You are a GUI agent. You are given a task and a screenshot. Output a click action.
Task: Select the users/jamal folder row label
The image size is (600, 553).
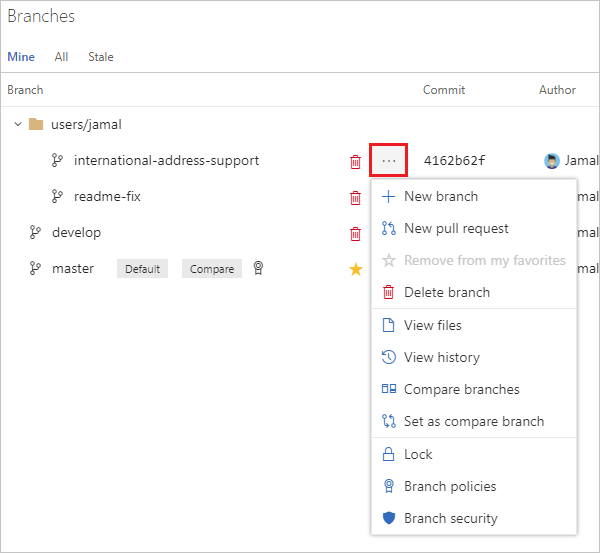pyautogui.click(x=86, y=124)
